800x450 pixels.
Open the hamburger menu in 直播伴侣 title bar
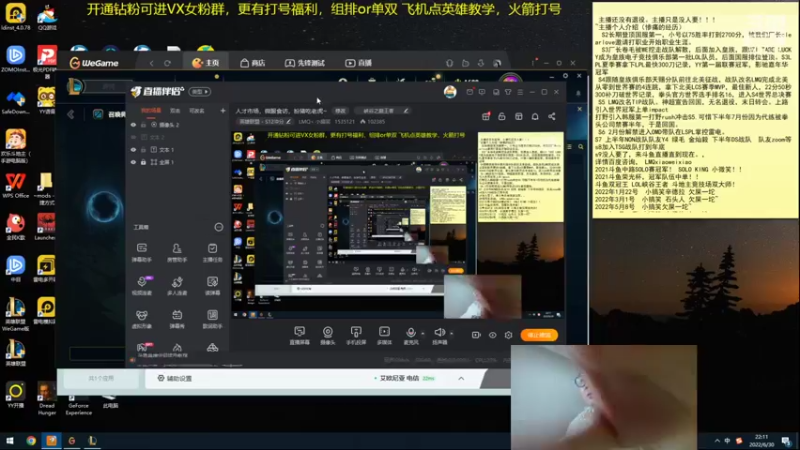520,92
